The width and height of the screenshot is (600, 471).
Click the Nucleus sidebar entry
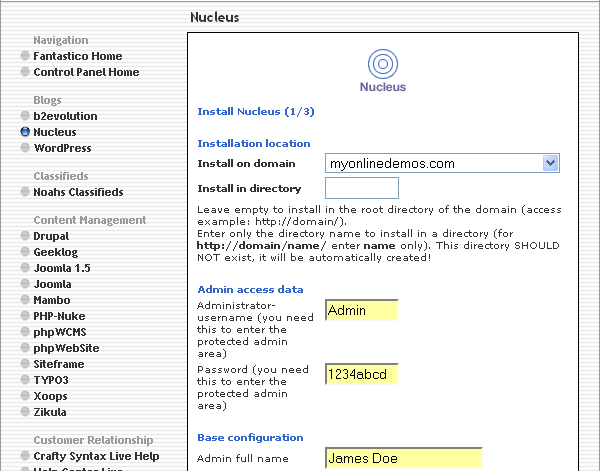coord(55,132)
